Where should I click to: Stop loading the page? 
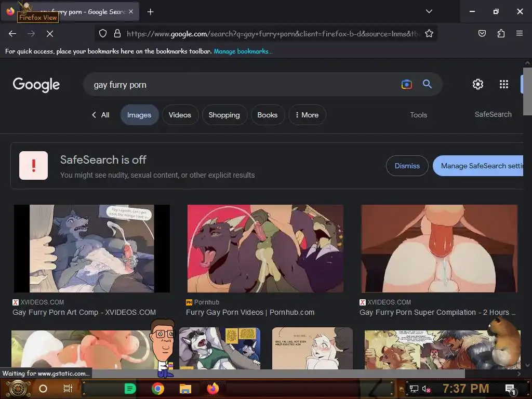coord(49,34)
